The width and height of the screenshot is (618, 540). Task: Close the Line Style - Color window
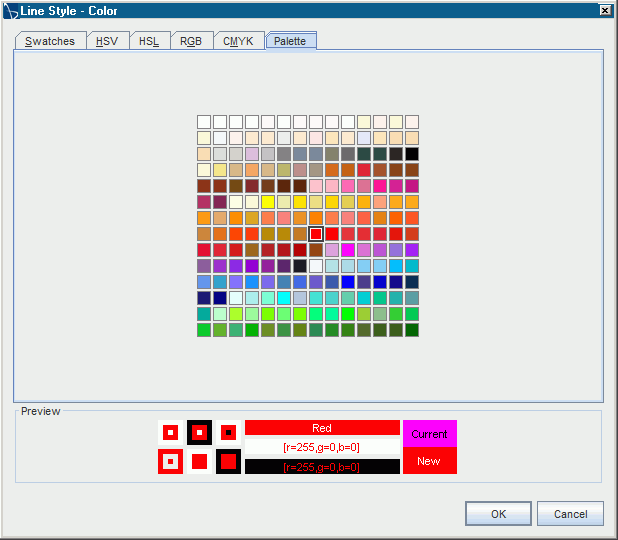point(605,10)
